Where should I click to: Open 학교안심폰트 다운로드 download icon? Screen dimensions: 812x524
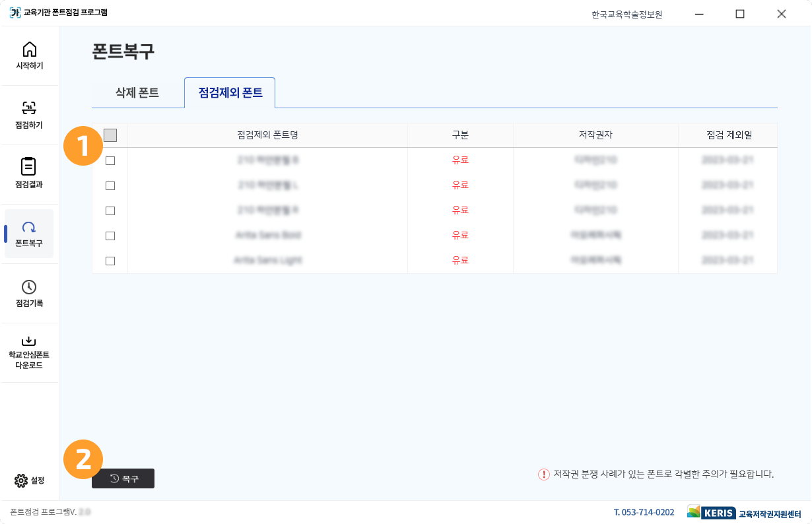pos(29,341)
